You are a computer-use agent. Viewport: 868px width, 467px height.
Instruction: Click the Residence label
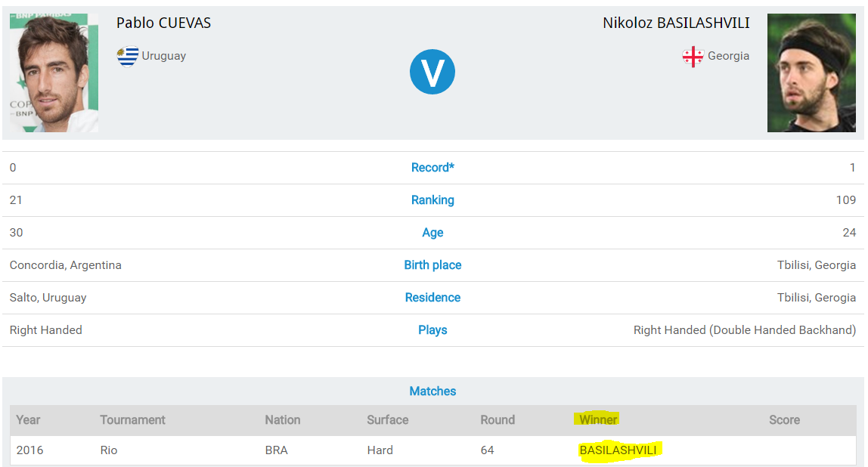pos(432,298)
